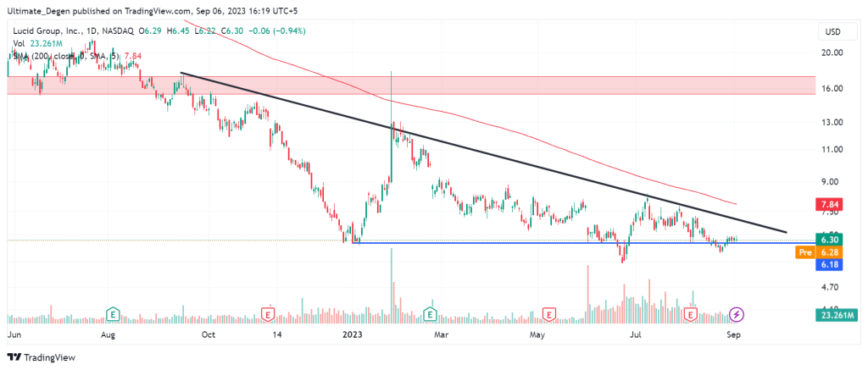Click the purple lightning event icon near Sep
Screen dimensions: 868x370
737,314
